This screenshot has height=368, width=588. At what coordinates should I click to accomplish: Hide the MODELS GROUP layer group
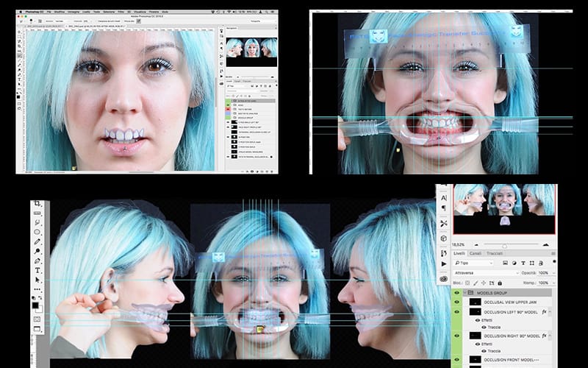(x=456, y=293)
